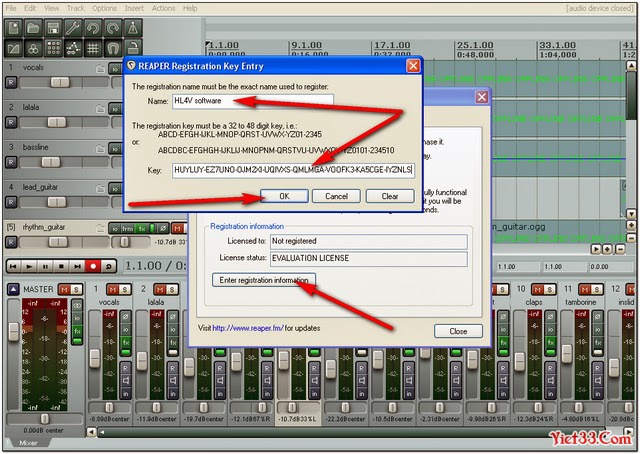Click tamborine mixer strip io button
The image size is (640, 454).
coord(598,330)
